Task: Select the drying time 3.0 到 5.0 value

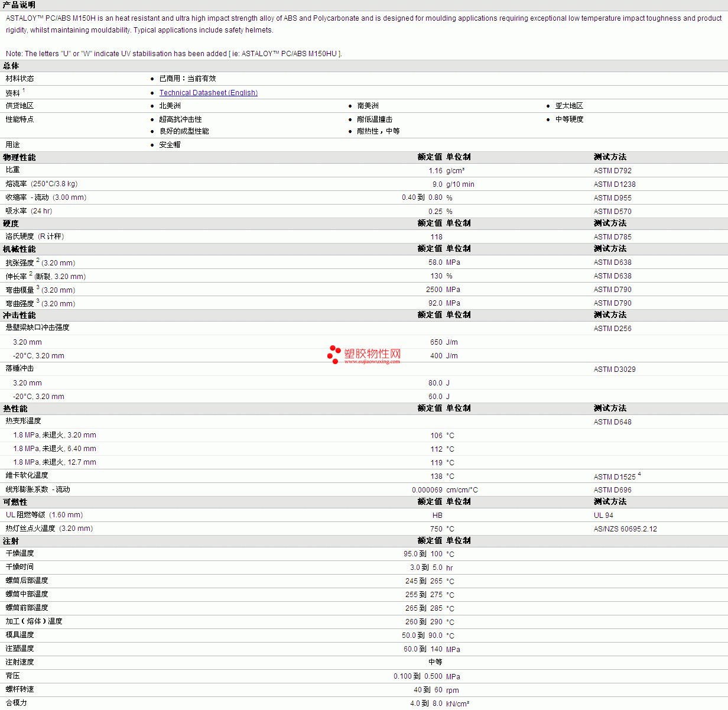Action: pyautogui.click(x=426, y=568)
